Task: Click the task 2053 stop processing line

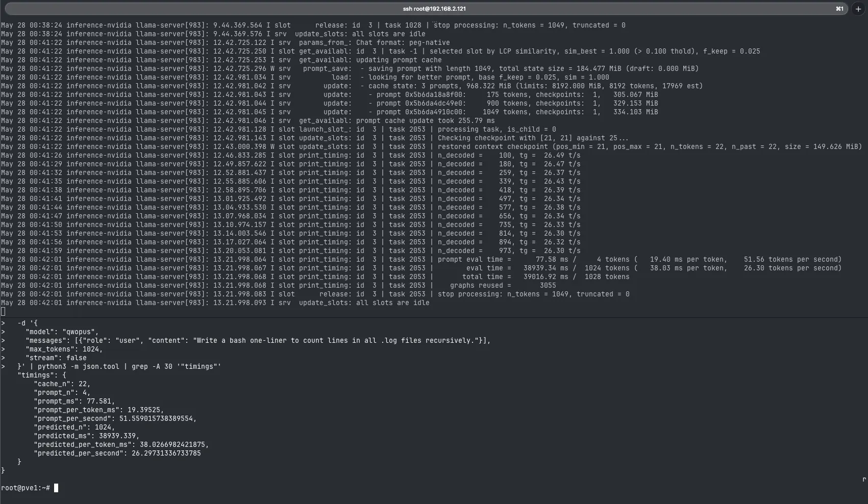Action: click(315, 294)
